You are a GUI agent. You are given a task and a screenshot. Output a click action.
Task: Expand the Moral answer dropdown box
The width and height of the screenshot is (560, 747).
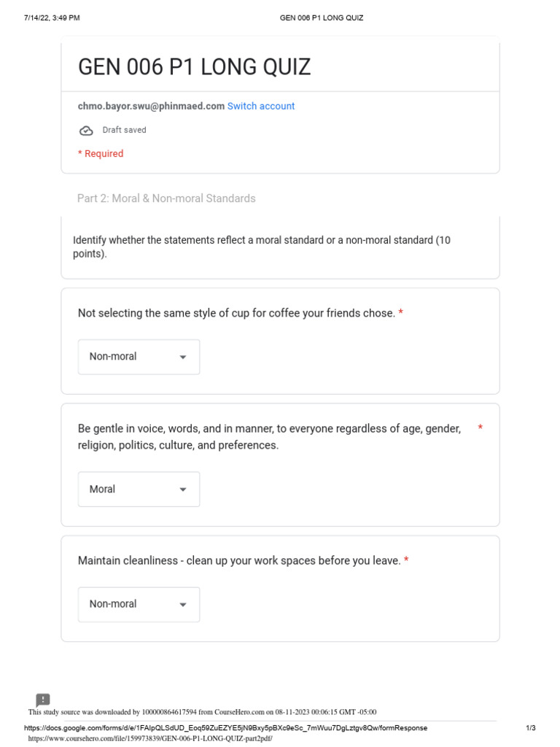[x=139, y=489]
